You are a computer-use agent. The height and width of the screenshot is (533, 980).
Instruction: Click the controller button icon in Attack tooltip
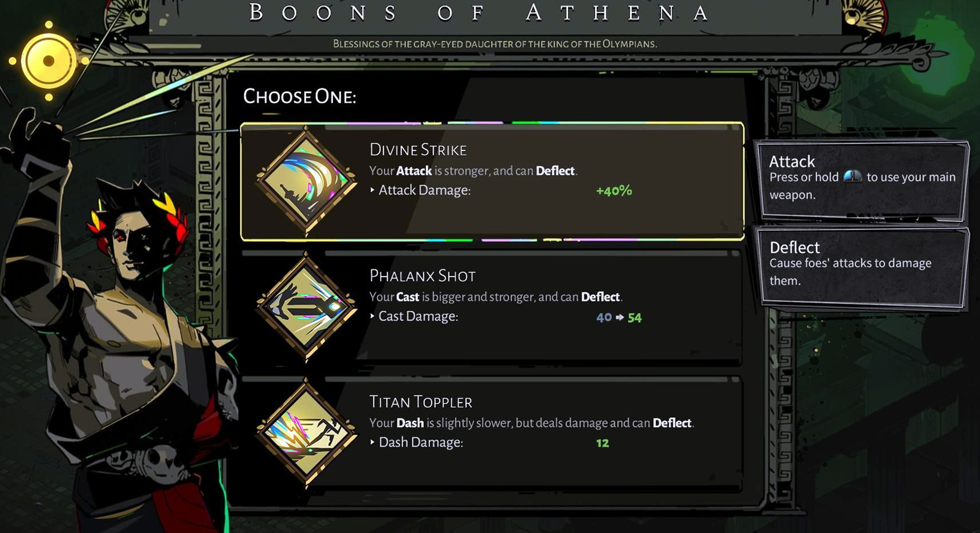pyautogui.click(x=852, y=177)
